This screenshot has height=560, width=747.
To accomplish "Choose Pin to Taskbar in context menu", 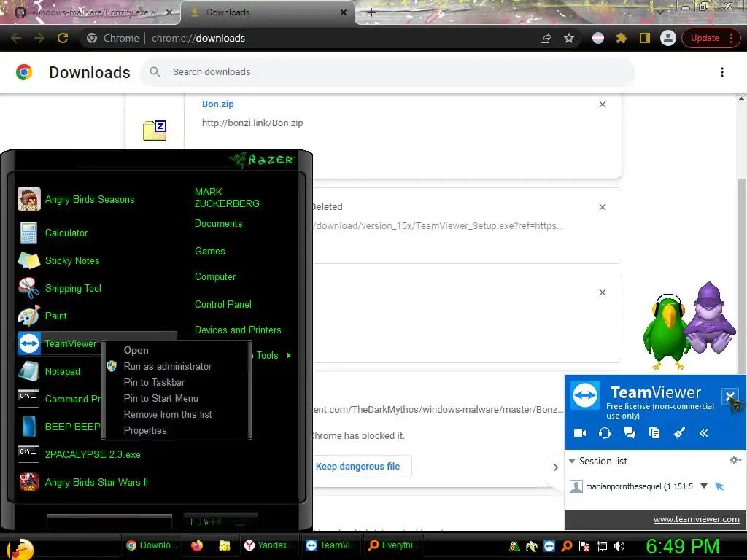I will point(154,382).
